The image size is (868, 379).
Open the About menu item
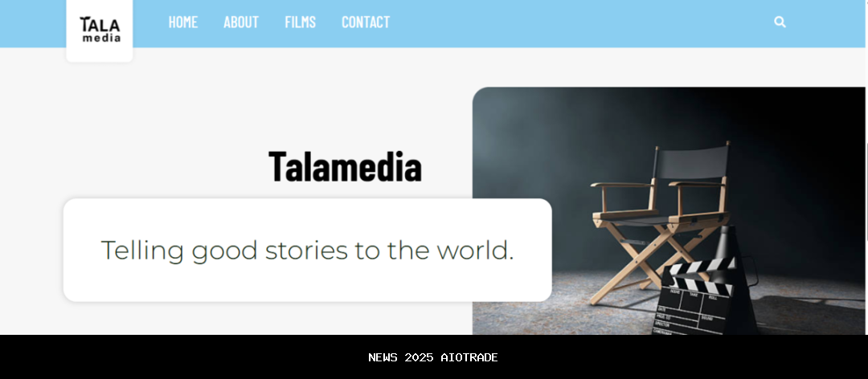tap(241, 22)
